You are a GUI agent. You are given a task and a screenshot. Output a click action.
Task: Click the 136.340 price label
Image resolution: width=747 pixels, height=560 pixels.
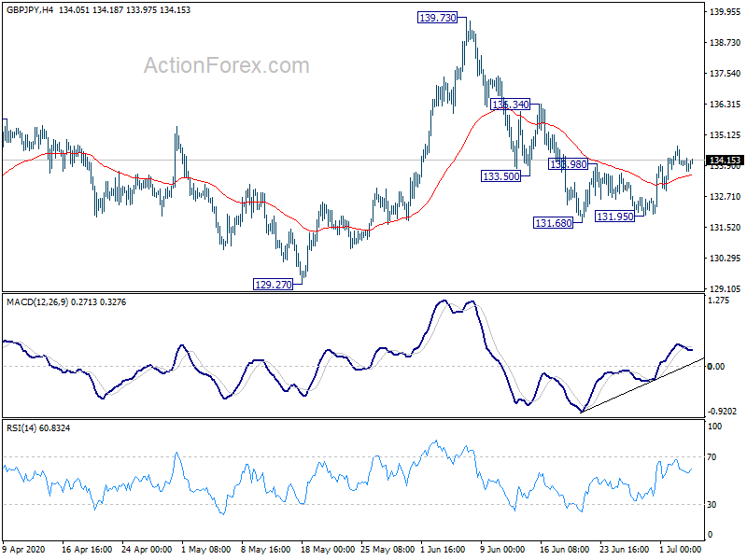pyautogui.click(x=510, y=105)
